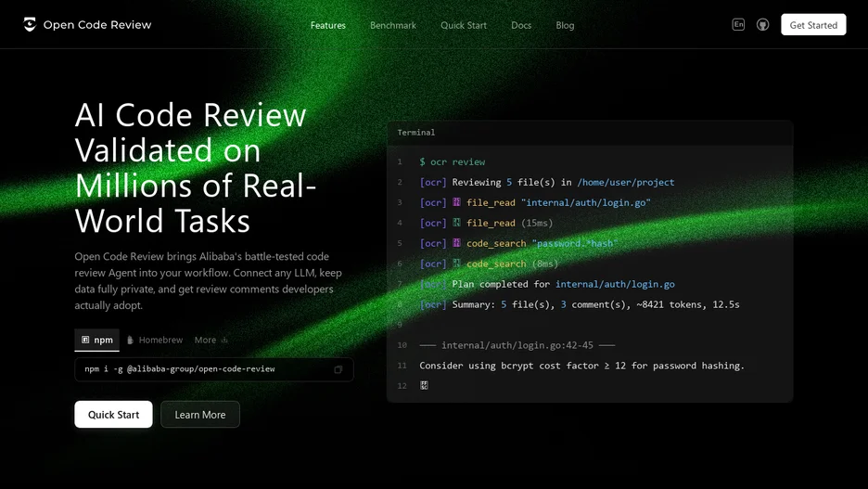This screenshot has height=489, width=868.
Task: Click 'code_search "password.*hash"' line
Action: [518, 244]
